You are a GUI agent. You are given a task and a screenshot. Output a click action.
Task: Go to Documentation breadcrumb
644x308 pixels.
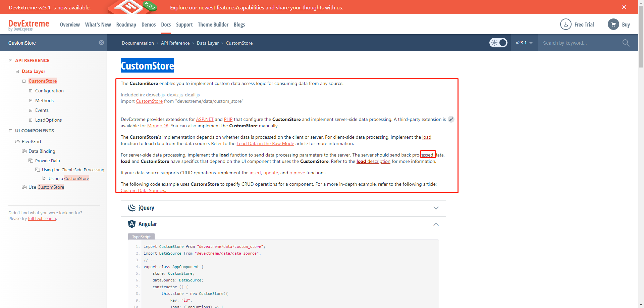click(138, 43)
